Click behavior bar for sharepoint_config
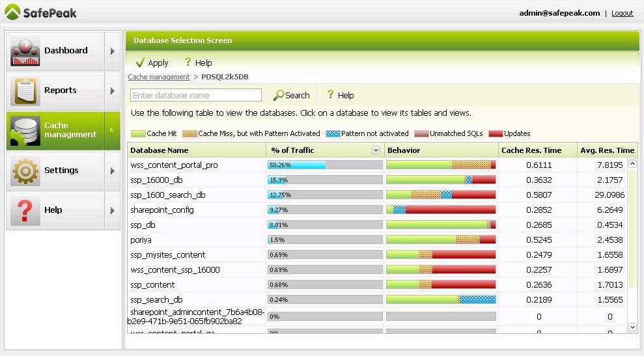This screenshot has height=356, width=644. pyautogui.click(x=441, y=210)
